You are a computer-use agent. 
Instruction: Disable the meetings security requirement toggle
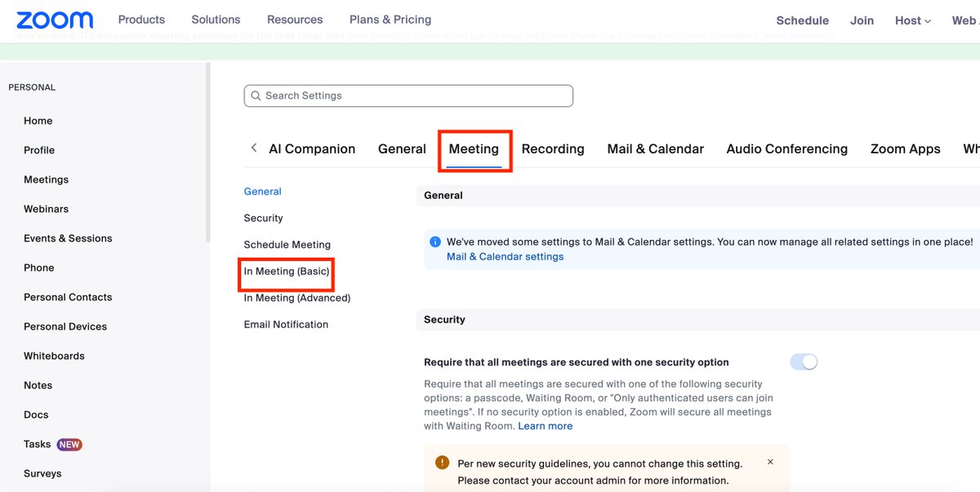tap(804, 361)
